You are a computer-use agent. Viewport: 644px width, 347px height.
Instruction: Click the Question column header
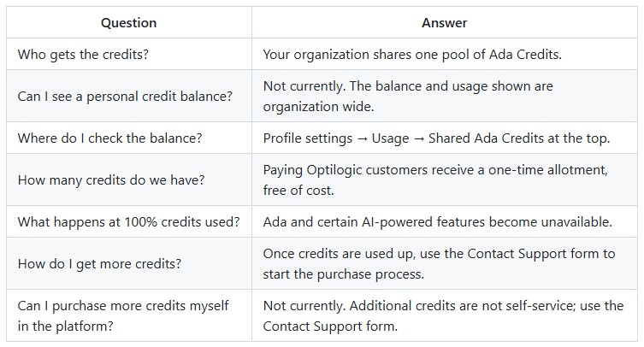[128, 22]
